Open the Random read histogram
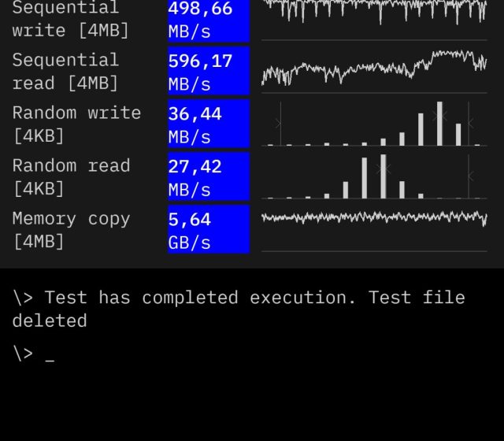The image size is (504, 441). (x=374, y=176)
